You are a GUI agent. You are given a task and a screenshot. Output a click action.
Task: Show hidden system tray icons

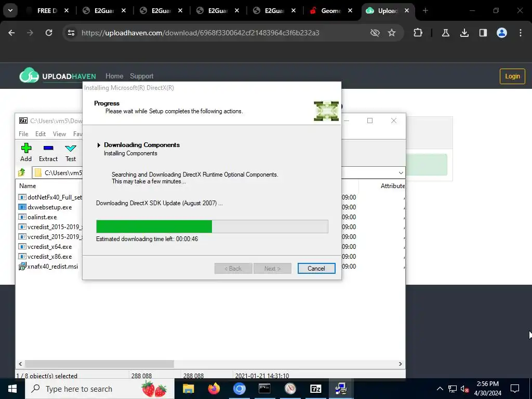tap(440, 389)
